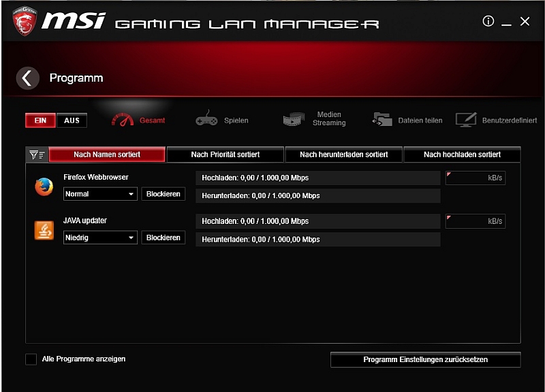Switch to Nach Priorität sortiert tab
Viewport: 545px width, 392px height.
tap(225, 155)
